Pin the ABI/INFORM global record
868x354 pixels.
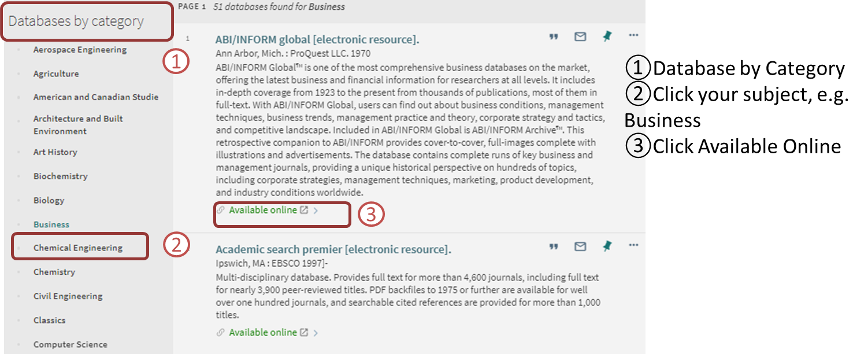[607, 36]
